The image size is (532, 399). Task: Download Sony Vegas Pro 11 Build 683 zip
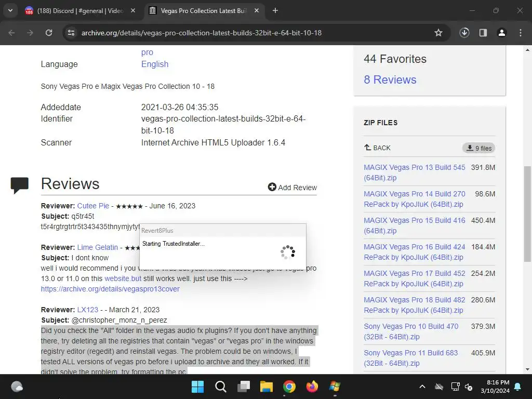pos(410,357)
